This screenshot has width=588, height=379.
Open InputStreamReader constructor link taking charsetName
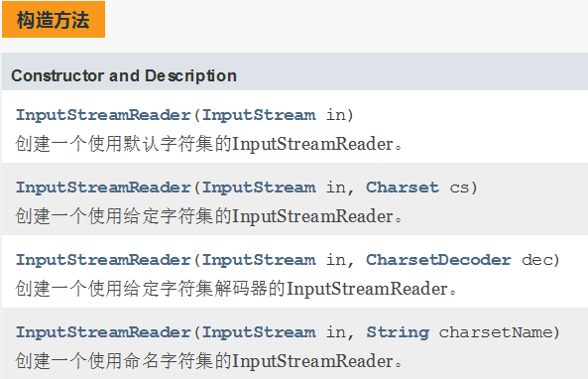[103, 332]
